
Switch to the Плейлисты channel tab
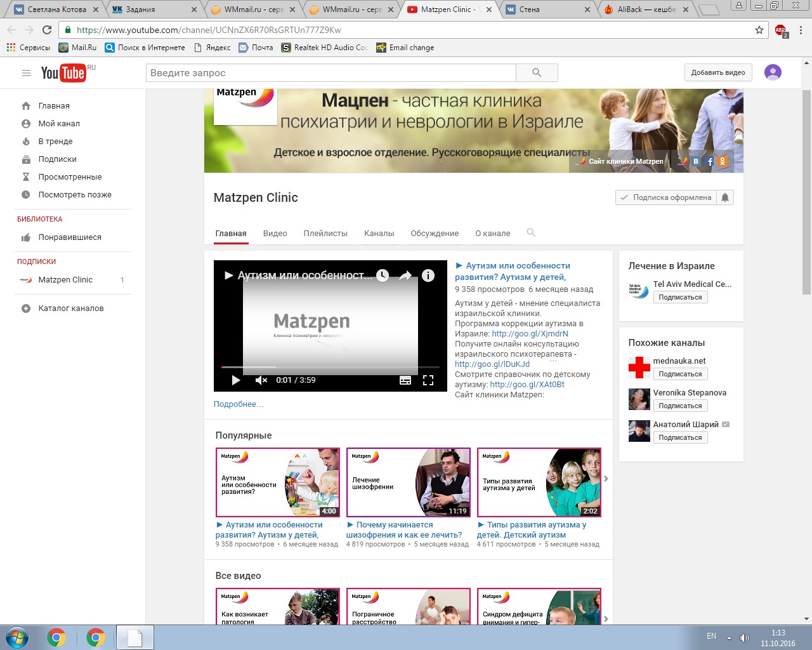pos(325,233)
